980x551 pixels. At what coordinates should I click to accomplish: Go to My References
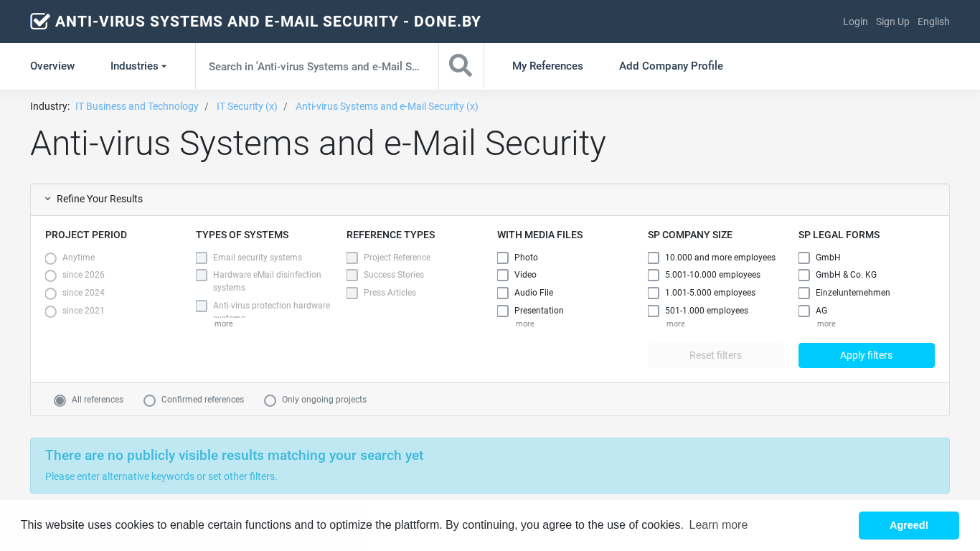coord(547,66)
